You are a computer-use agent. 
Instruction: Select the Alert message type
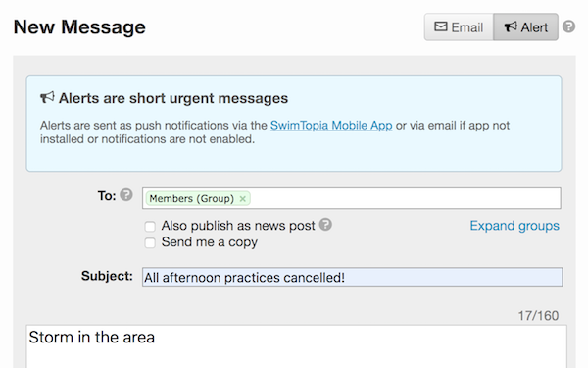tap(525, 27)
